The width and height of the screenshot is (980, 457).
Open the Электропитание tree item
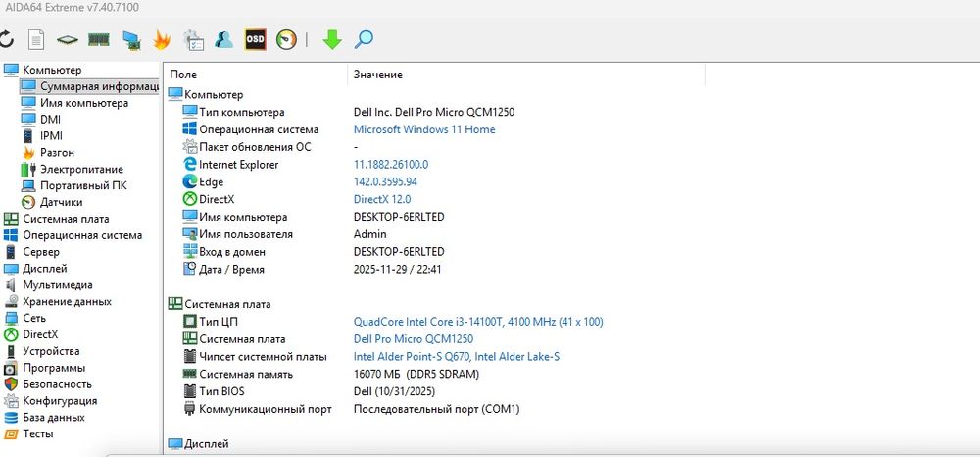click(x=82, y=169)
